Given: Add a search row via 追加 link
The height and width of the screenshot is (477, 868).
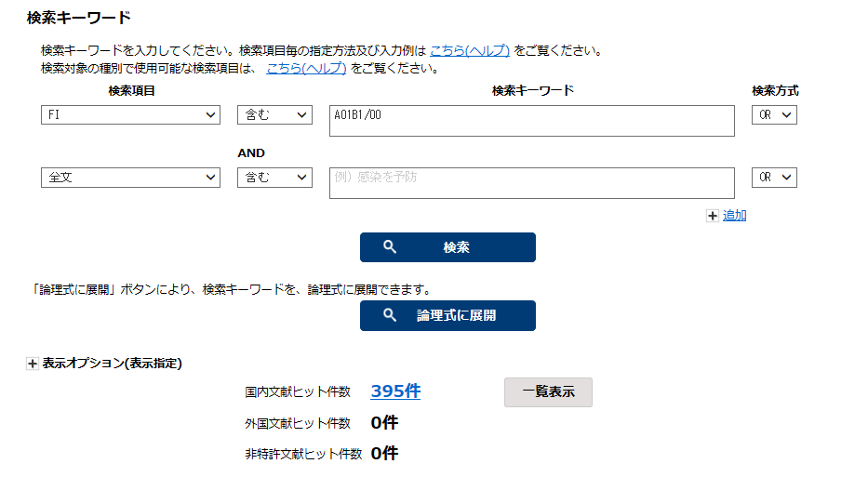Looking at the screenshot, I should click(x=735, y=216).
